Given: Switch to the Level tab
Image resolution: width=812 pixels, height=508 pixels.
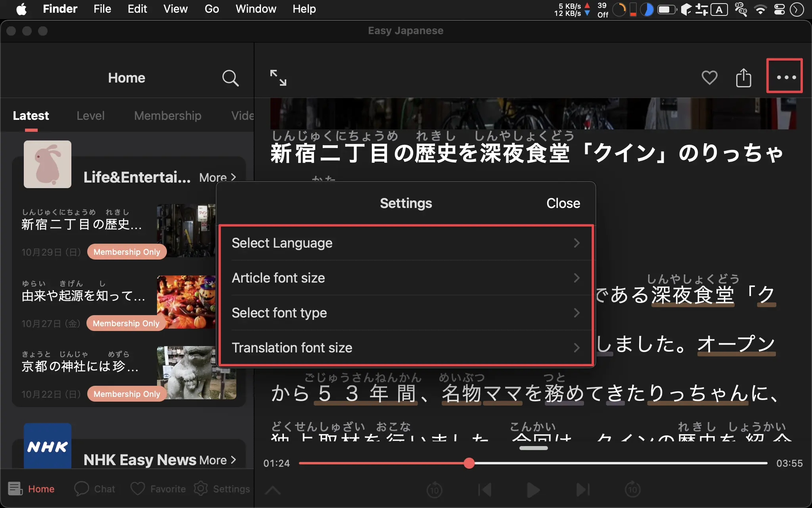Looking at the screenshot, I should [x=90, y=115].
